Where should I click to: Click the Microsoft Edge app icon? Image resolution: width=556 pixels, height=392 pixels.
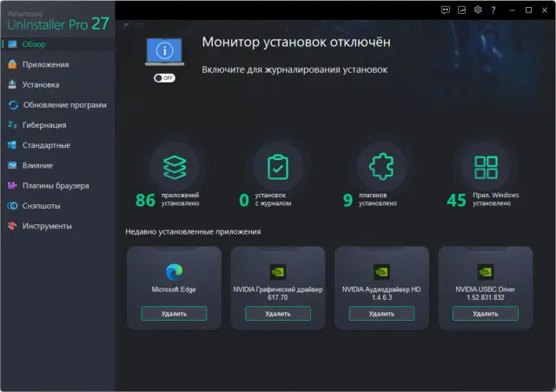(174, 272)
